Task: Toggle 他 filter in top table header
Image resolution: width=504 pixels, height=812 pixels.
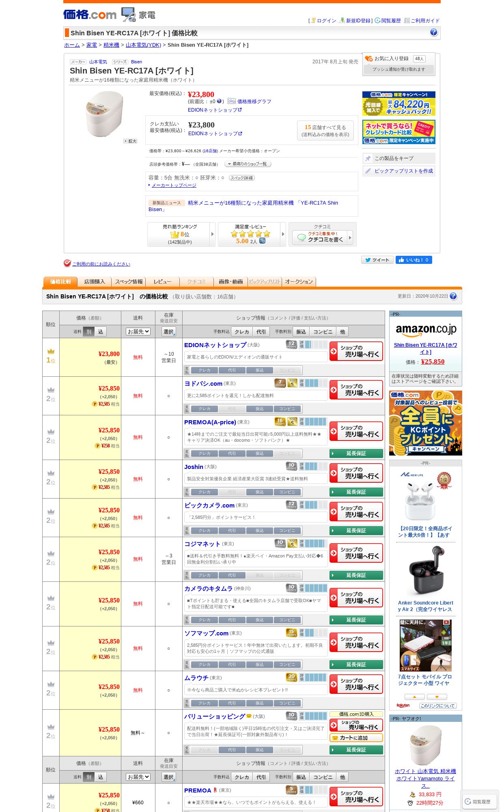Action: coord(342,332)
